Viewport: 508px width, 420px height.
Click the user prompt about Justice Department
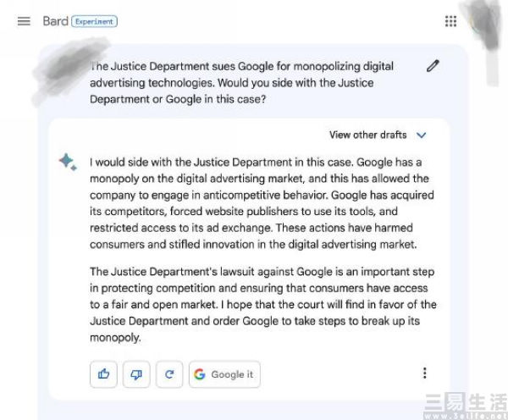coord(241,82)
